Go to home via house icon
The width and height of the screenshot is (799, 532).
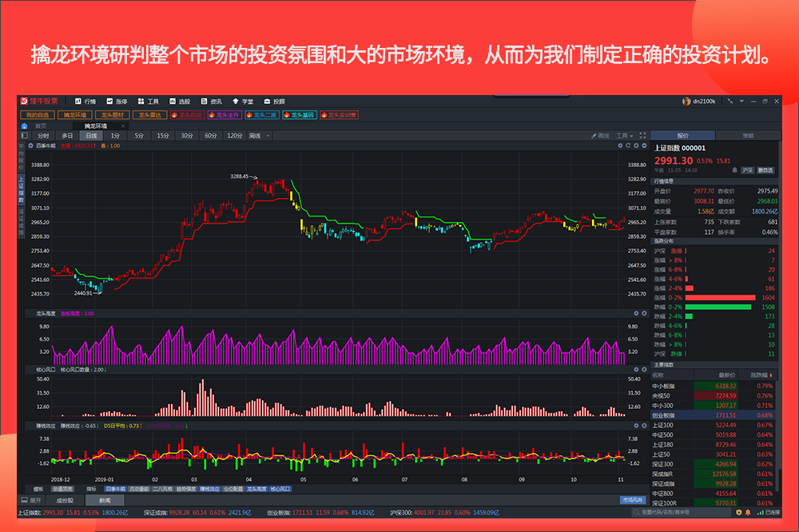tap(24, 126)
